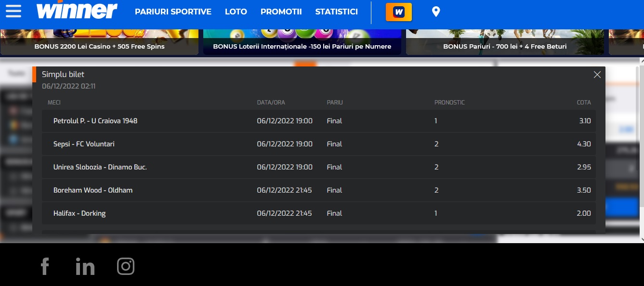Open the location pin icon
The width and height of the screenshot is (644, 286).
pos(436,12)
